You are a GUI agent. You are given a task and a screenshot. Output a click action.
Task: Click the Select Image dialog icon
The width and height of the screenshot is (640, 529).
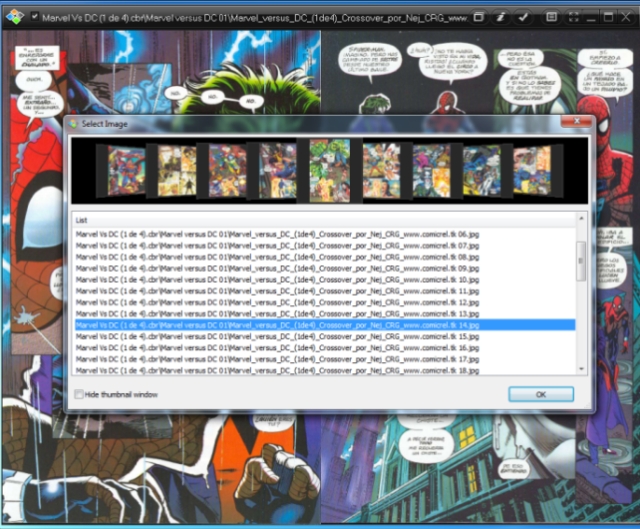click(x=73, y=124)
